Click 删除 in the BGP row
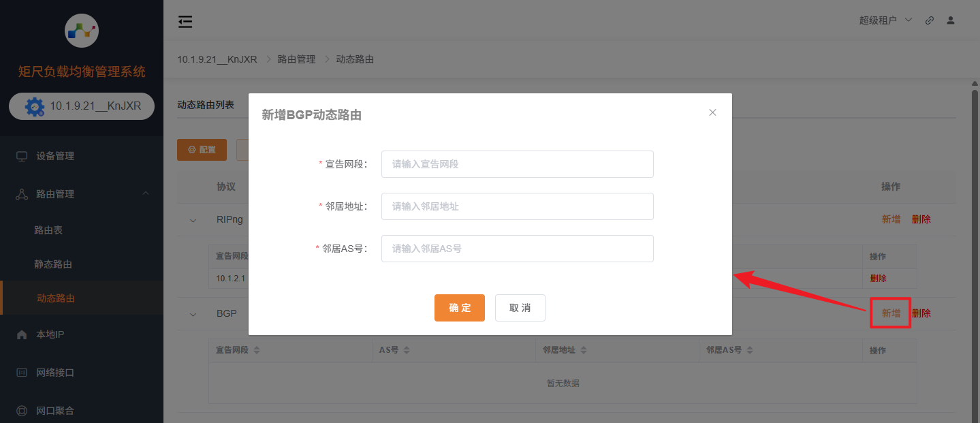The width and height of the screenshot is (980, 423). coord(921,313)
